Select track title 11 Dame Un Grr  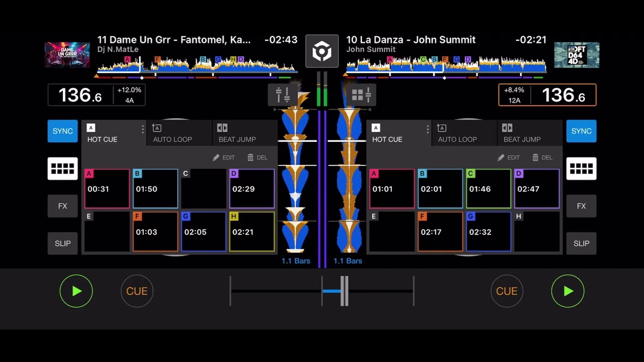click(x=174, y=40)
